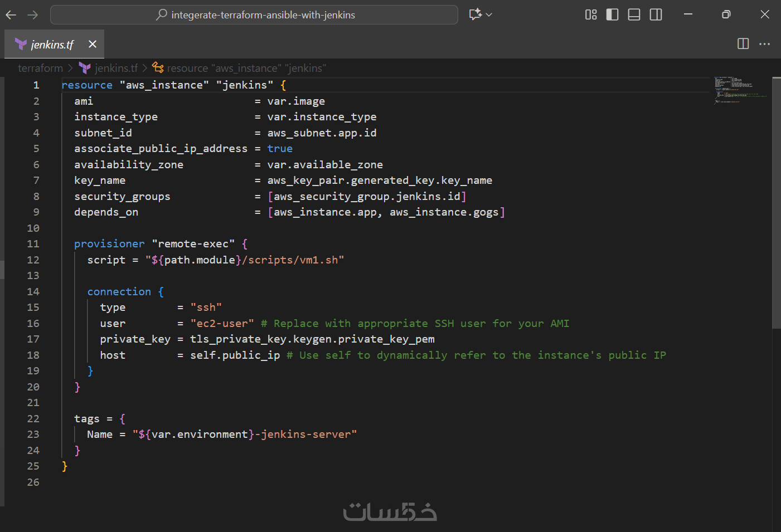The width and height of the screenshot is (781, 532).
Task: Click line number 11 in the gutter
Action: [x=33, y=244]
